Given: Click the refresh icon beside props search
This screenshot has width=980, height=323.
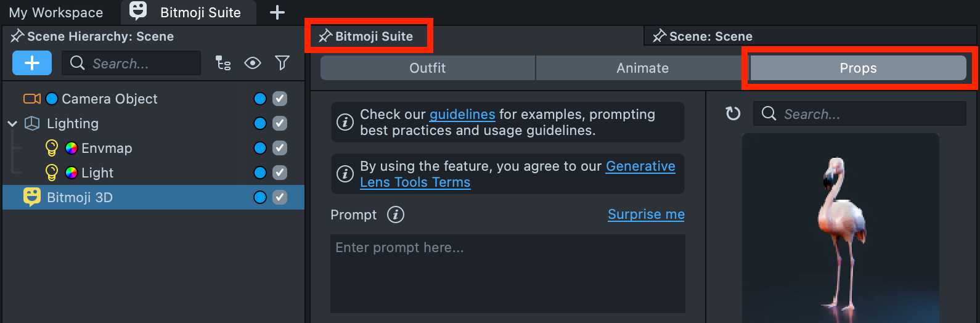Looking at the screenshot, I should (x=733, y=113).
